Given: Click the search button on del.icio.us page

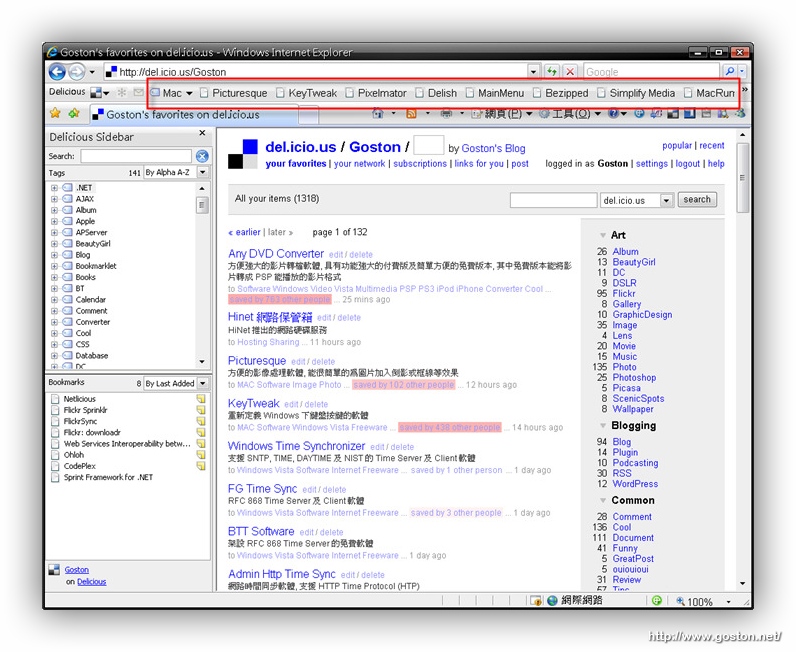Looking at the screenshot, I should (x=696, y=200).
